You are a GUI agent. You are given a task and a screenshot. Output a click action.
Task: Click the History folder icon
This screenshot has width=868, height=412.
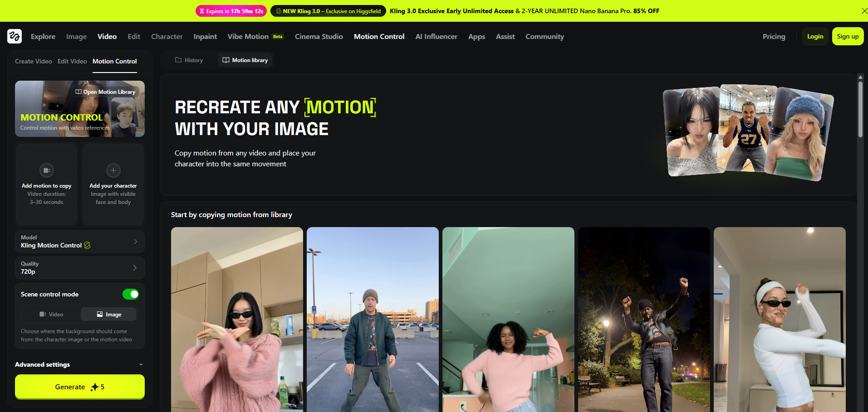click(178, 60)
